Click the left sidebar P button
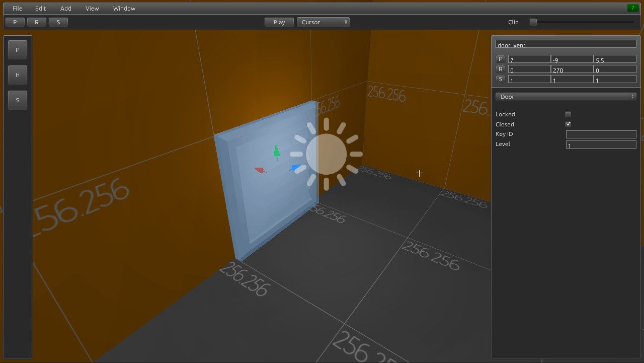 pyautogui.click(x=18, y=50)
